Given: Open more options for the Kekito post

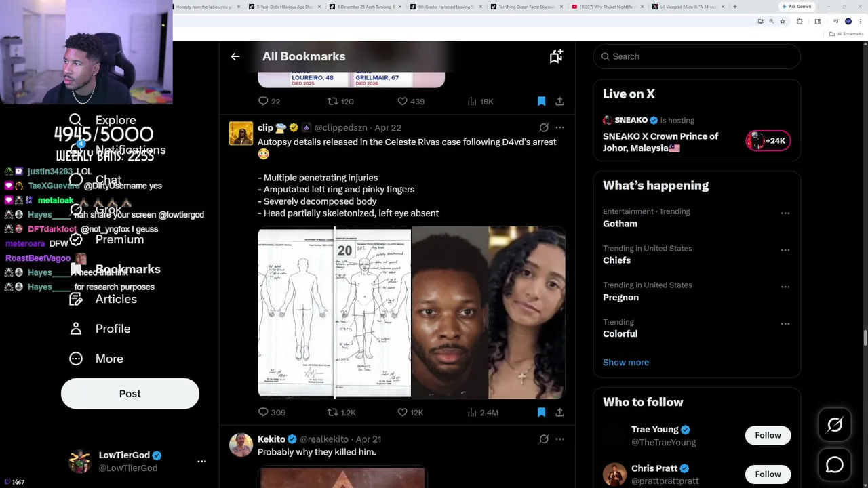Looking at the screenshot, I should [559, 439].
